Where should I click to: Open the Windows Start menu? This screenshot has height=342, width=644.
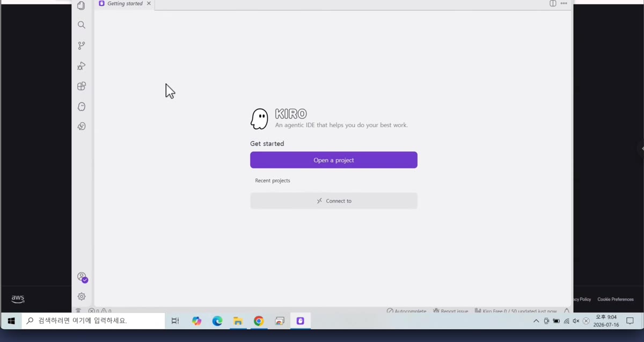pyautogui.click(x=11, y=321)
